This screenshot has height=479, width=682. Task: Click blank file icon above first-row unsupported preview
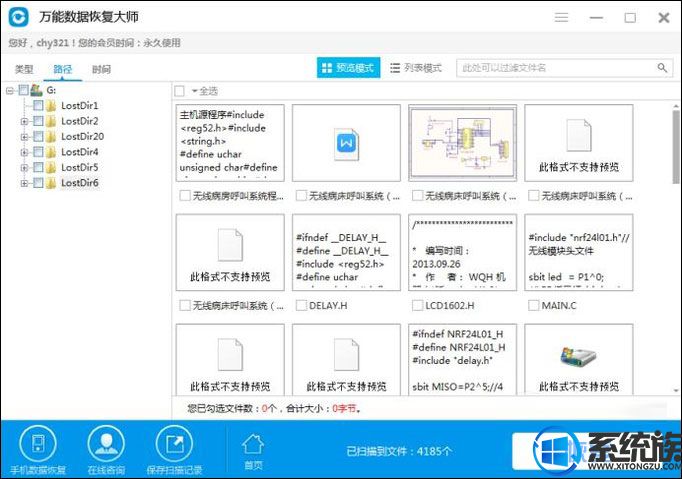click(x=579, y=136)
